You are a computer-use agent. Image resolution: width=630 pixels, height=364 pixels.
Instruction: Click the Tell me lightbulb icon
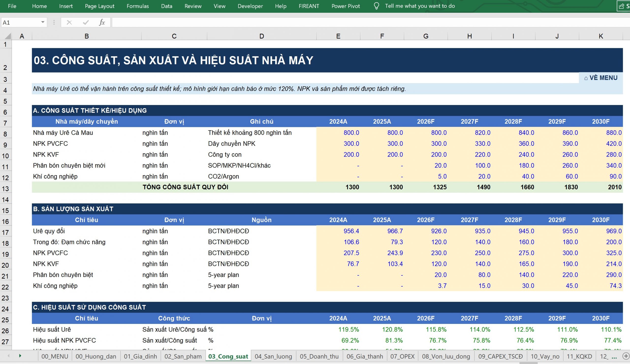(376, 6)
